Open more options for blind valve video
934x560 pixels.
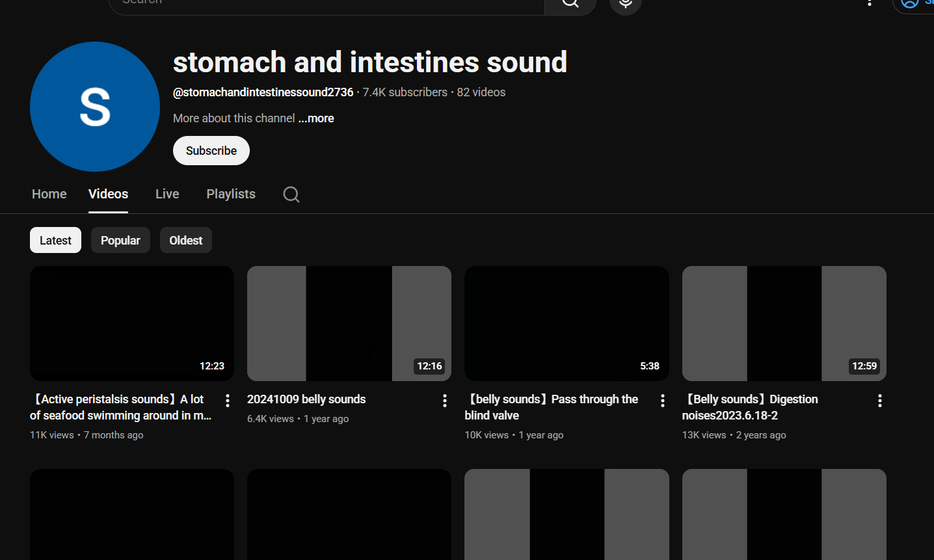[x=662, y=401]
